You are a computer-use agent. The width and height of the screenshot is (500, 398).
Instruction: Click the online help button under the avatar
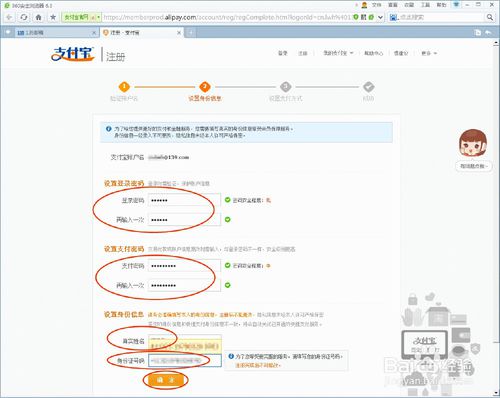pyautogui.click(x=473, y=166)
